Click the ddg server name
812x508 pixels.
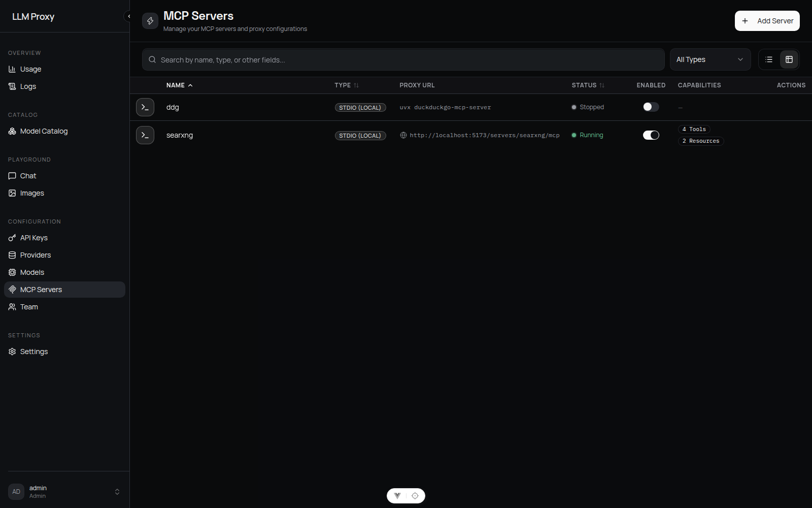173,107
